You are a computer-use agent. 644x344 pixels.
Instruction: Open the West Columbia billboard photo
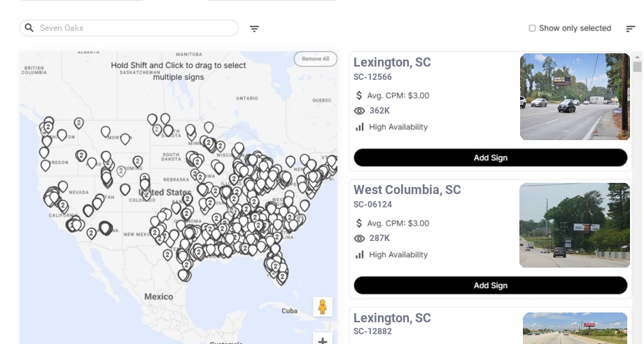point(575,226)
